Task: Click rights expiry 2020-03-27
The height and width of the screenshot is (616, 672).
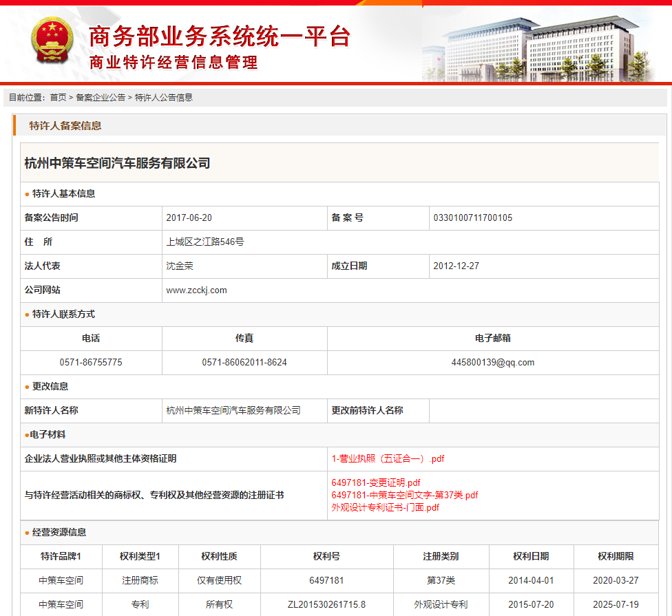Action: coord(616,580)
